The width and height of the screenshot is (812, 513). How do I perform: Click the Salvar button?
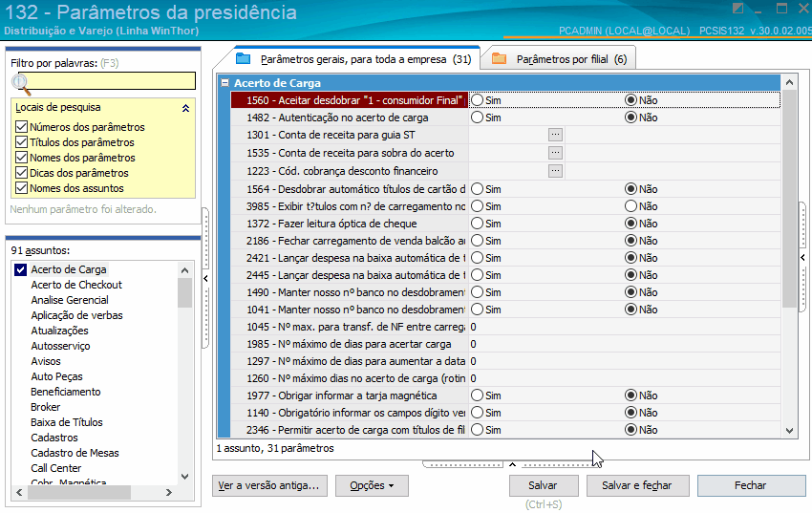tap(544, 485)
